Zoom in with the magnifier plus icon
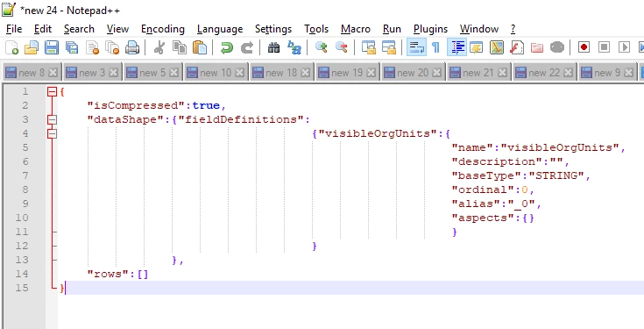This screenshot has width=644, height=329. click(322, 47)
